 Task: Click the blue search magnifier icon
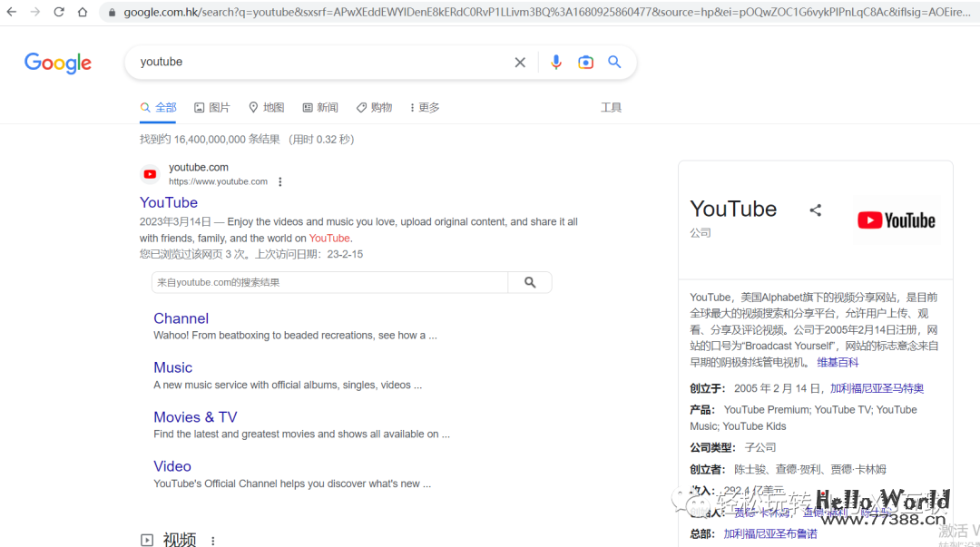coord(614,62)
